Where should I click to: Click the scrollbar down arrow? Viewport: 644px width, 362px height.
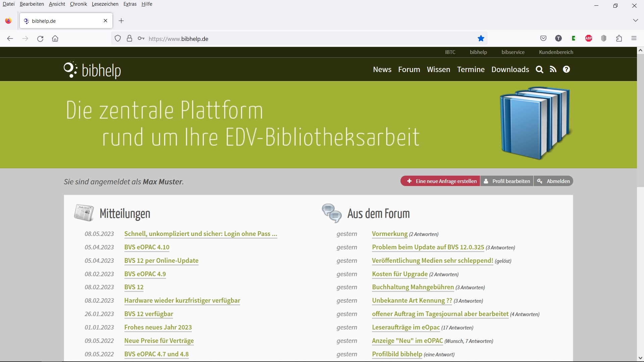coord(640,358)
